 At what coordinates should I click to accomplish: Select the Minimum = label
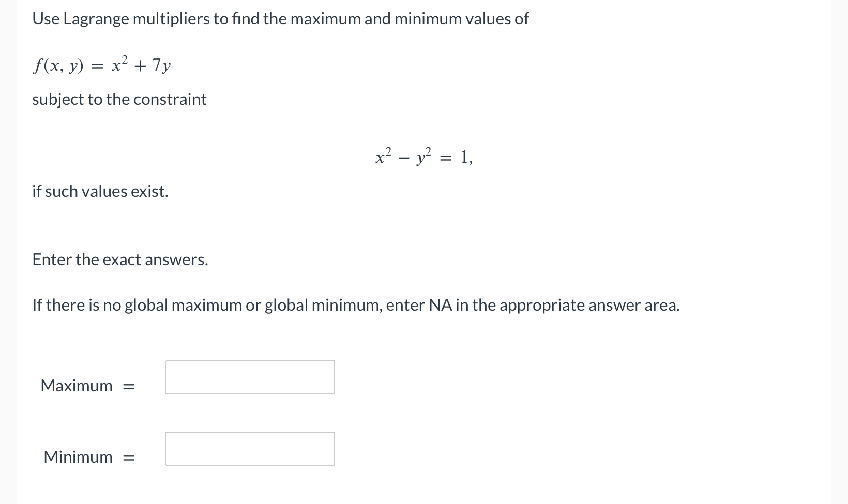88,457
